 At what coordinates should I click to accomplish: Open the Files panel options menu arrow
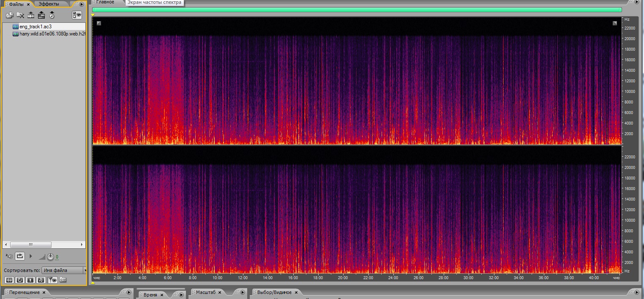82,4
